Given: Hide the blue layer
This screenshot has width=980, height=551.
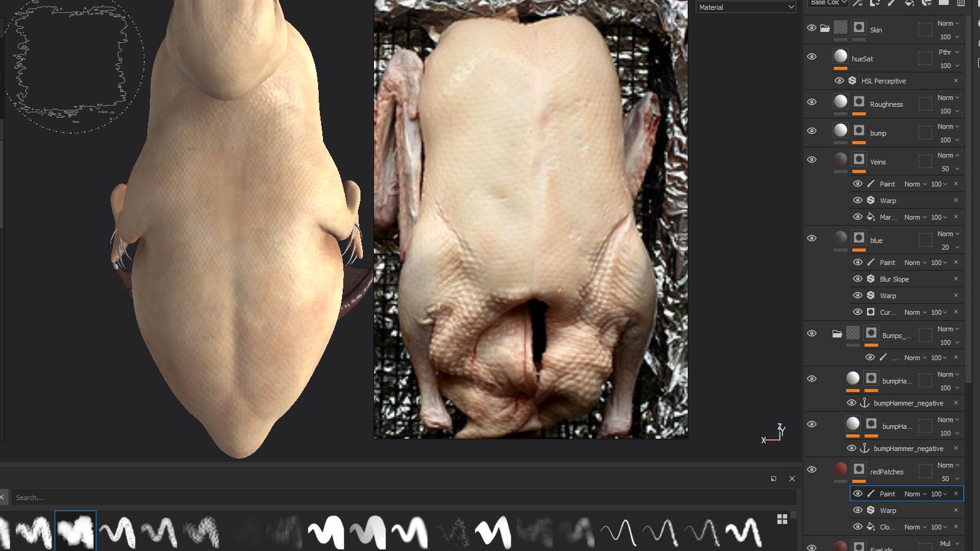Looking at the screenshot, I should click(x=812, y=238).
